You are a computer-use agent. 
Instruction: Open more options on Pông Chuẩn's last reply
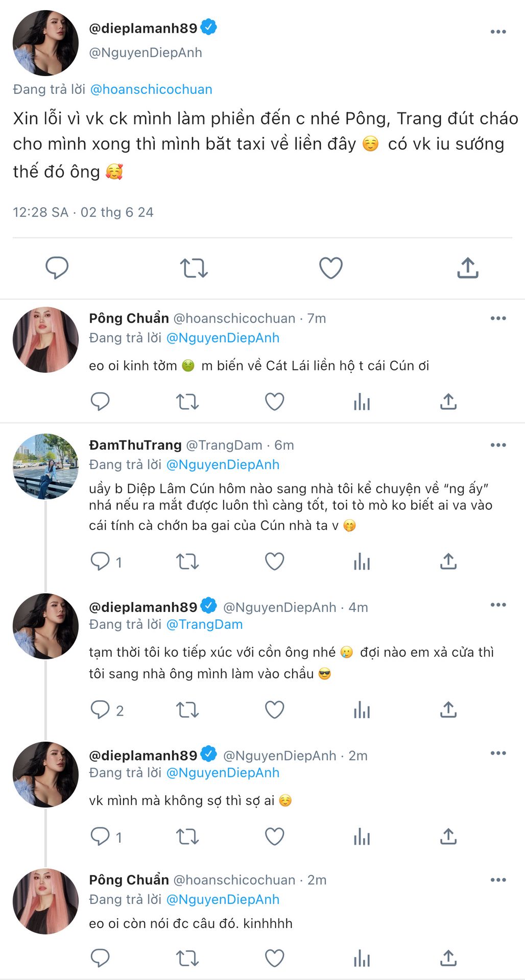pos(498,880)
